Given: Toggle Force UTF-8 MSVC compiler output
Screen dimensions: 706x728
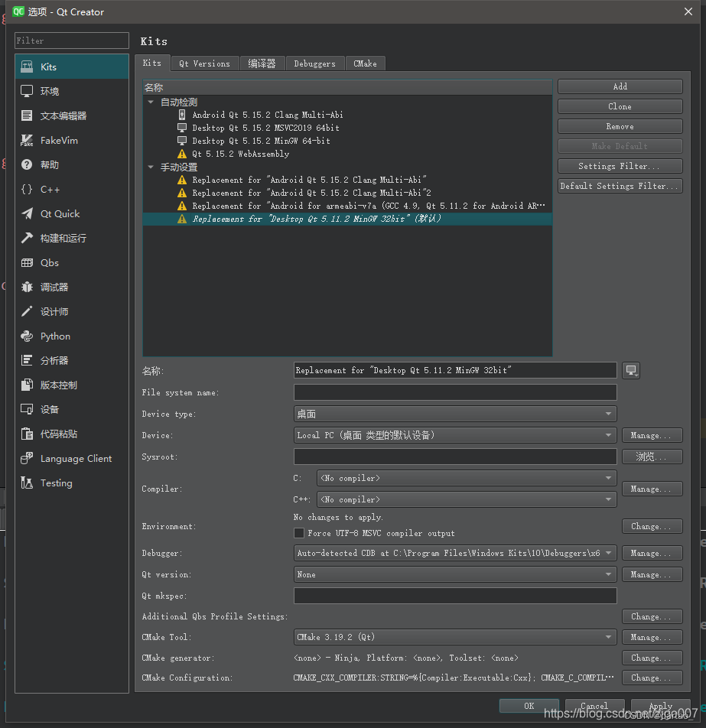Looking at the screenshot, I should click(299, 533).
